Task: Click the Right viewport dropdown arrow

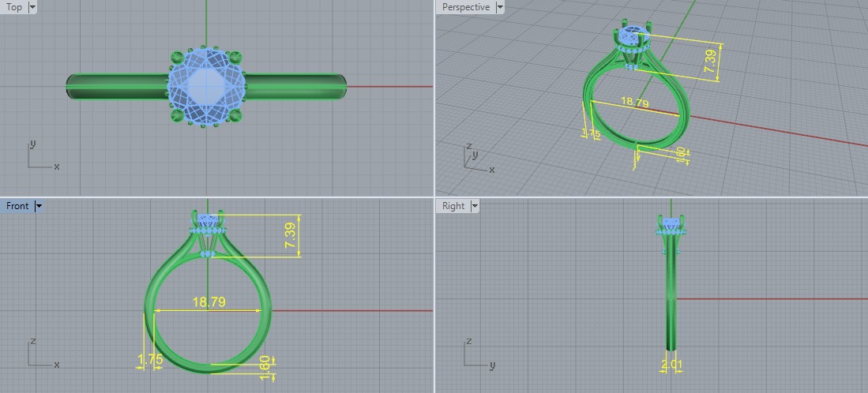Action: point(475,206)
